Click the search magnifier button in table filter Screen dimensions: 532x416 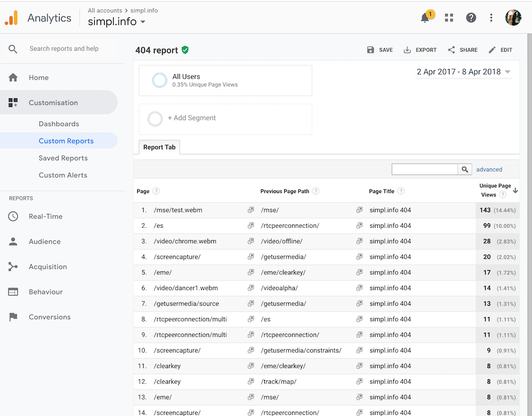tap(465, 169)
